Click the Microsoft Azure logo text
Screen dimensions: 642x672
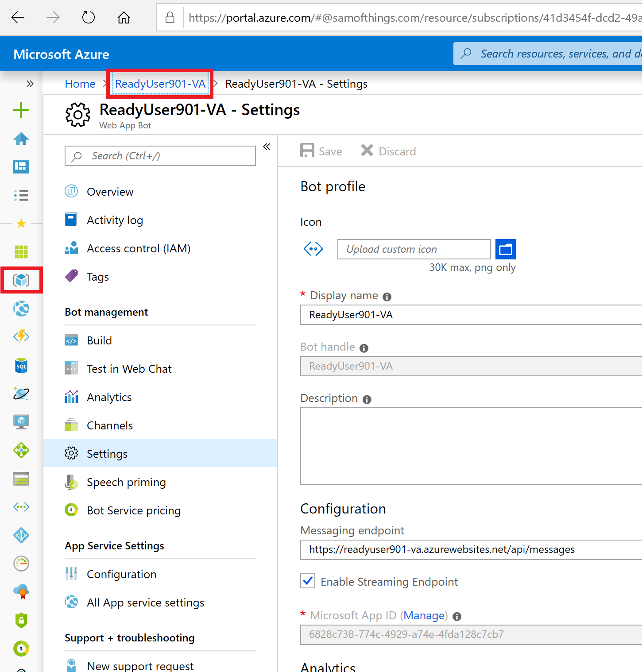point(61,54)
